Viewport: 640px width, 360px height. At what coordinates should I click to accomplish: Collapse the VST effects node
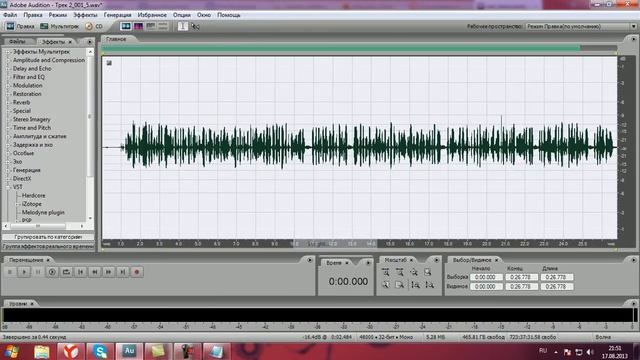8,187
